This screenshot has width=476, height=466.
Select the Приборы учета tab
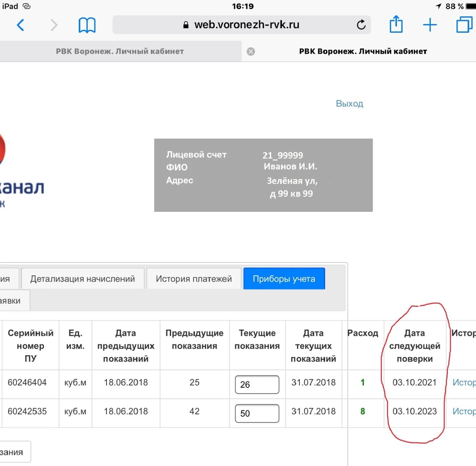(284, 278)
